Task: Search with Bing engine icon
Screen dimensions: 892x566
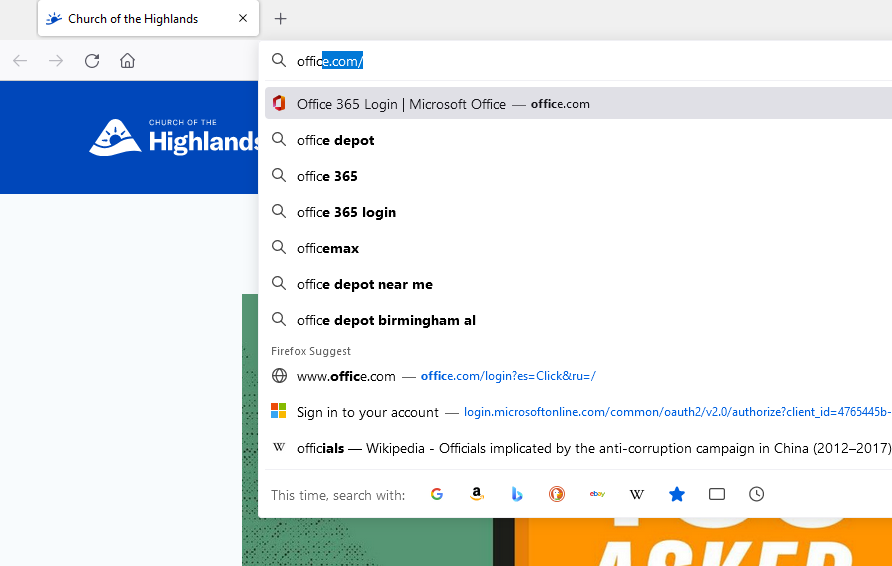Action: point(517,494)
